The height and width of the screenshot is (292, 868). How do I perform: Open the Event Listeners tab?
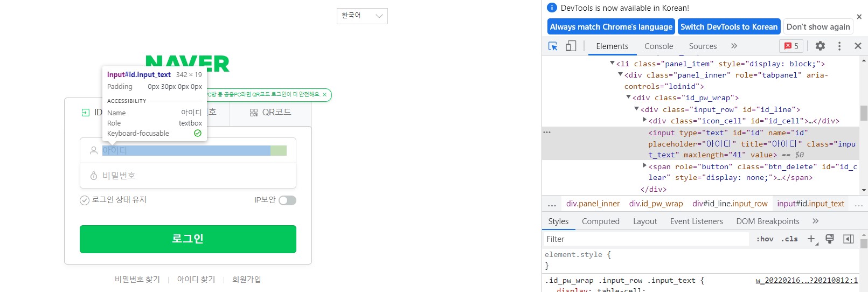tap(696, 221)
